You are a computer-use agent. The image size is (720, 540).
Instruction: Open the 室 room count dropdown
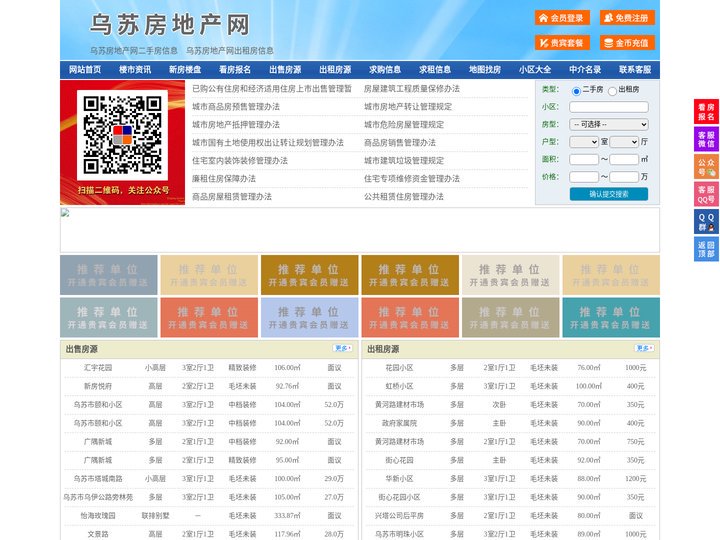584,142
